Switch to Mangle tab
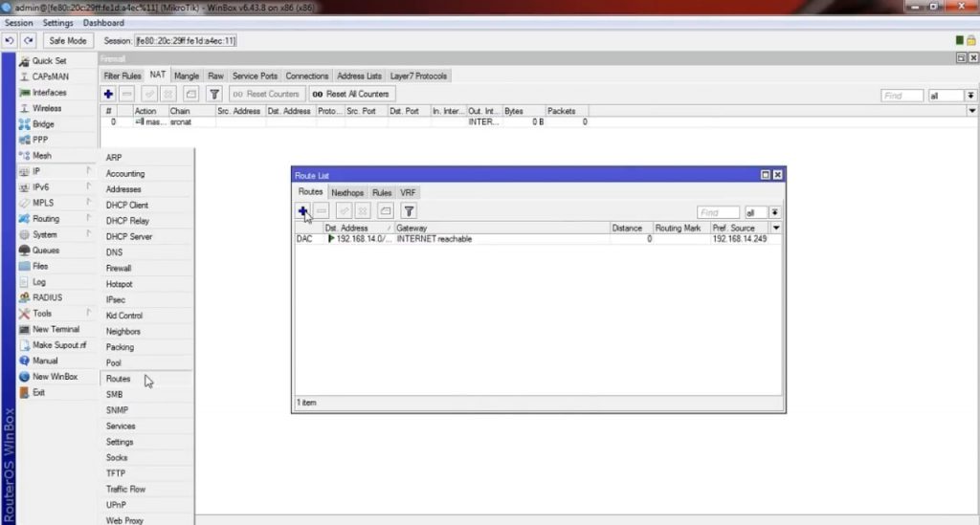The height and width of the screenshot is (525, 980). click(187, 77)
